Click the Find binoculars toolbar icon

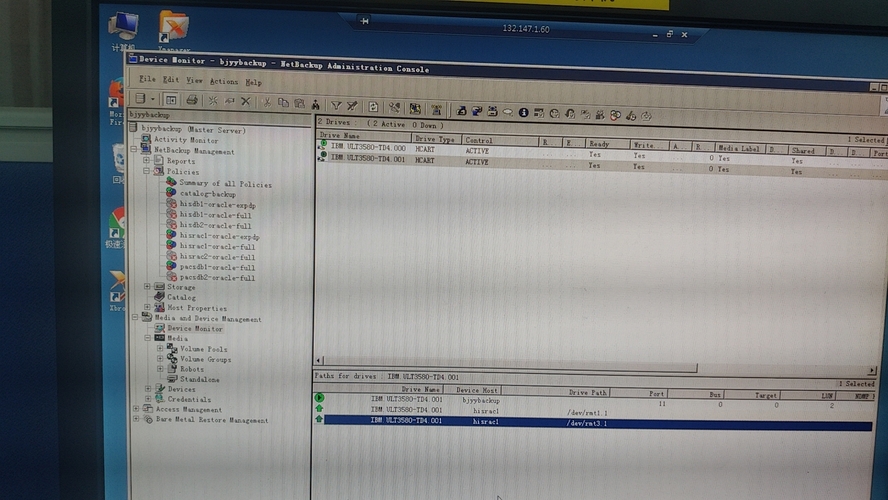[x=315, y=104]
